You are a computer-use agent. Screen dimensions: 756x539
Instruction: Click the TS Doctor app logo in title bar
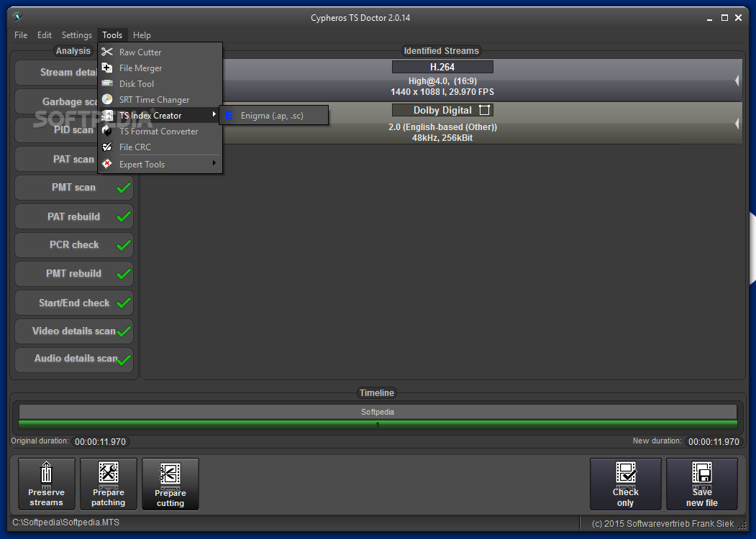pos(18,17)
